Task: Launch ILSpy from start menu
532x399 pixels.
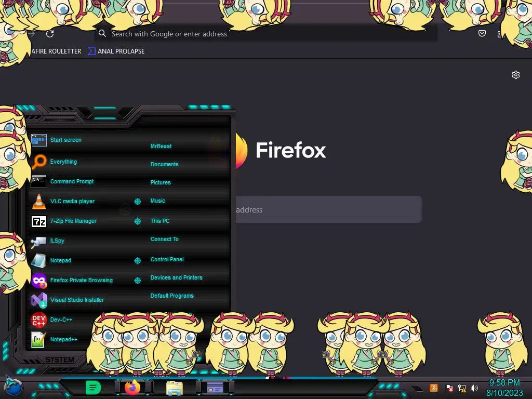Action: (48, 241)
